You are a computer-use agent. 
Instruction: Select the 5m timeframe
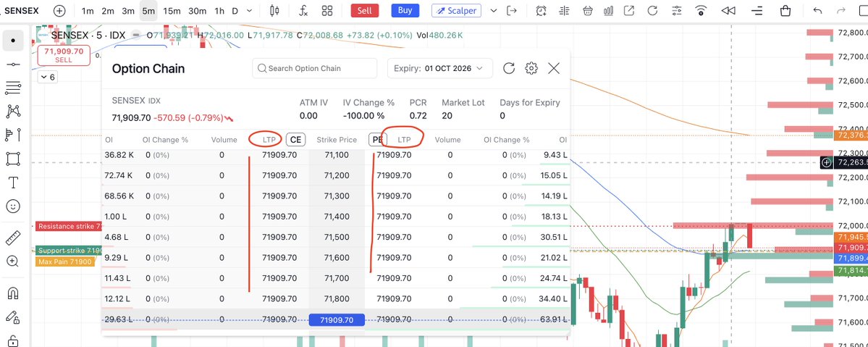pyautogui.click(x=148, y=11)
